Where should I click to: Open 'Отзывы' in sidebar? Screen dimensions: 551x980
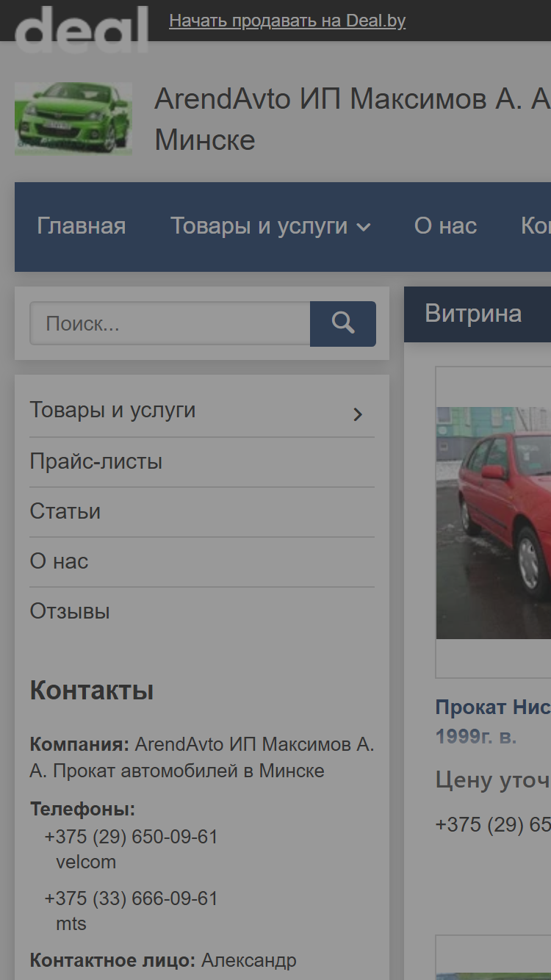point(70,611)
